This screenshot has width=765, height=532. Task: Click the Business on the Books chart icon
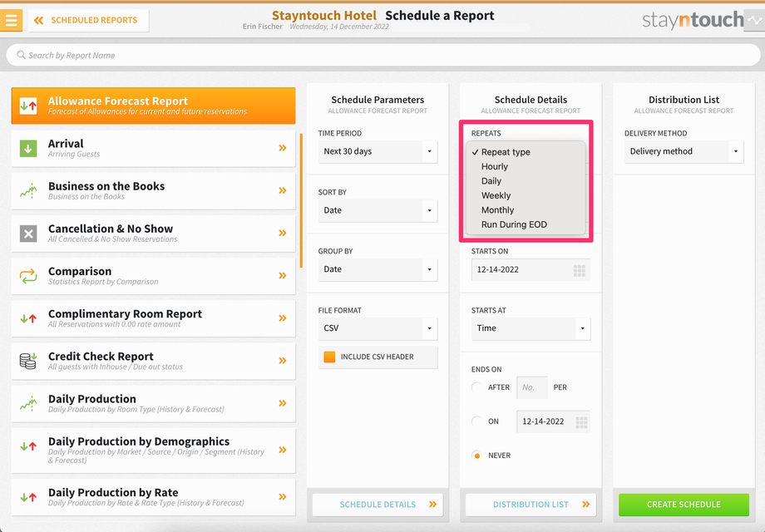28,190
